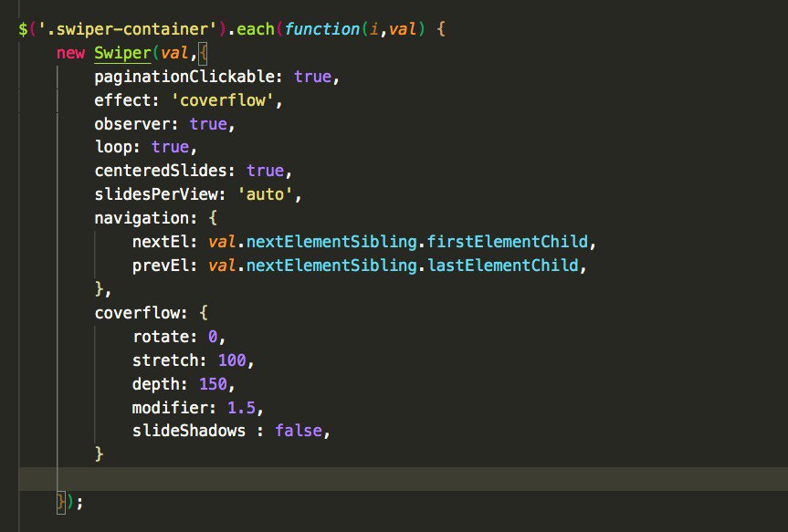Image resolution: width=788 pixels, height=532 pixels.
Task: Click the Swiper class name
Action: coord(122,53)
